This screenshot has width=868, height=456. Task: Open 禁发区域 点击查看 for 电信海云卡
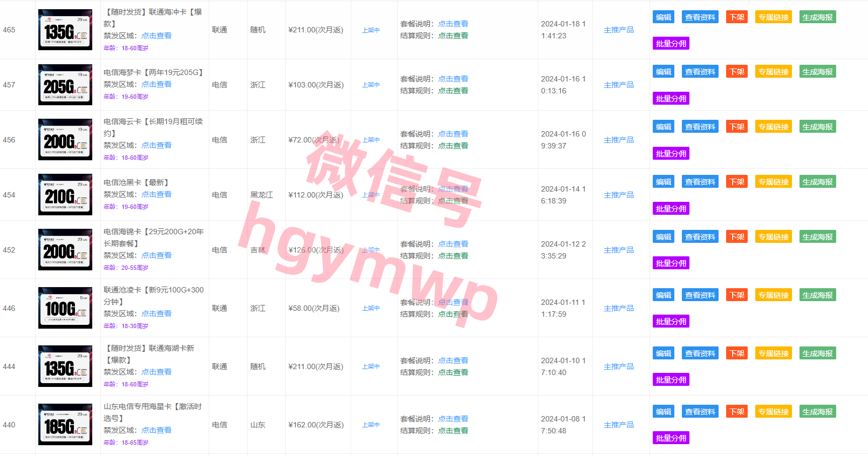pyautogui.click(x=156, y=145)
